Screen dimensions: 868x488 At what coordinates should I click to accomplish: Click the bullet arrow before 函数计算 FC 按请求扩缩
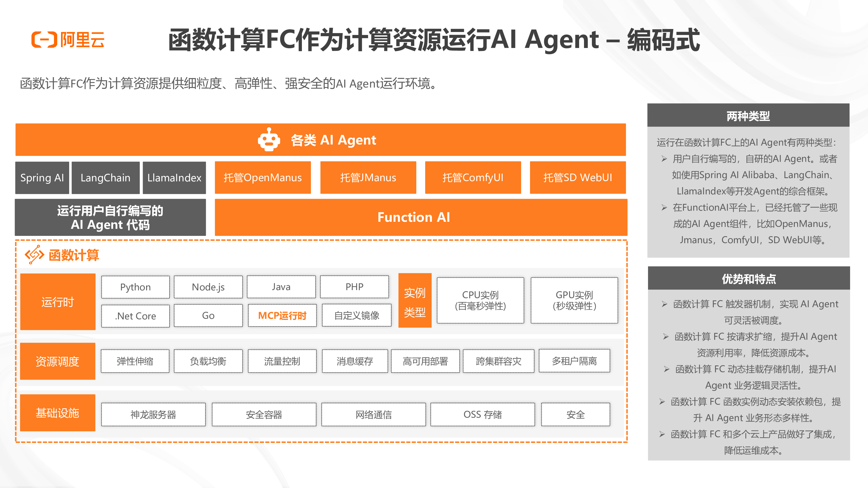(x=665, y=337)
